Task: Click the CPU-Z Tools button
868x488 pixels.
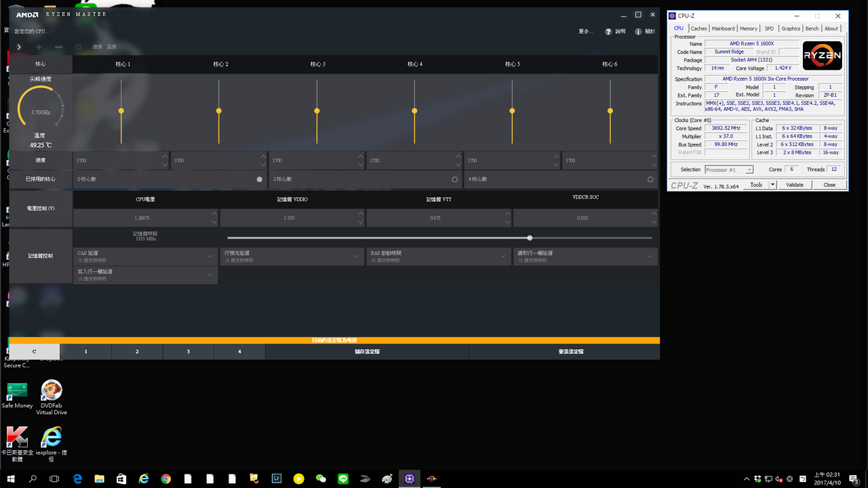Action: coord(756,184)
